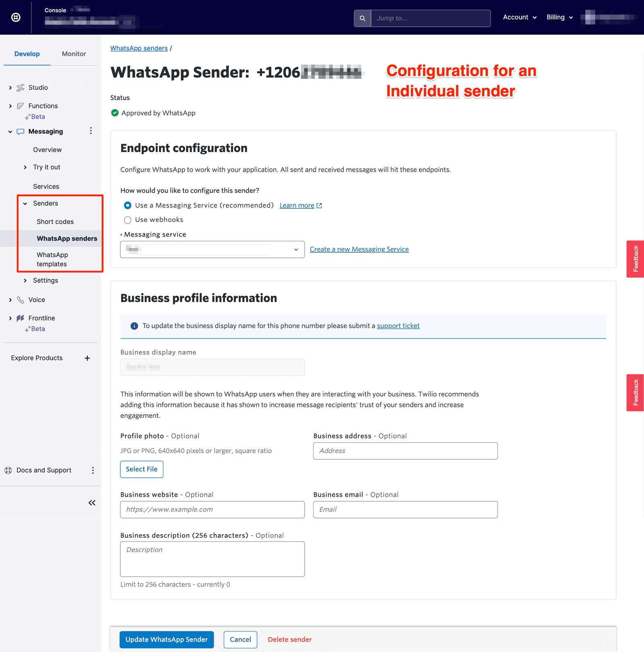Click the Twilio logo icon

[16, 17]
